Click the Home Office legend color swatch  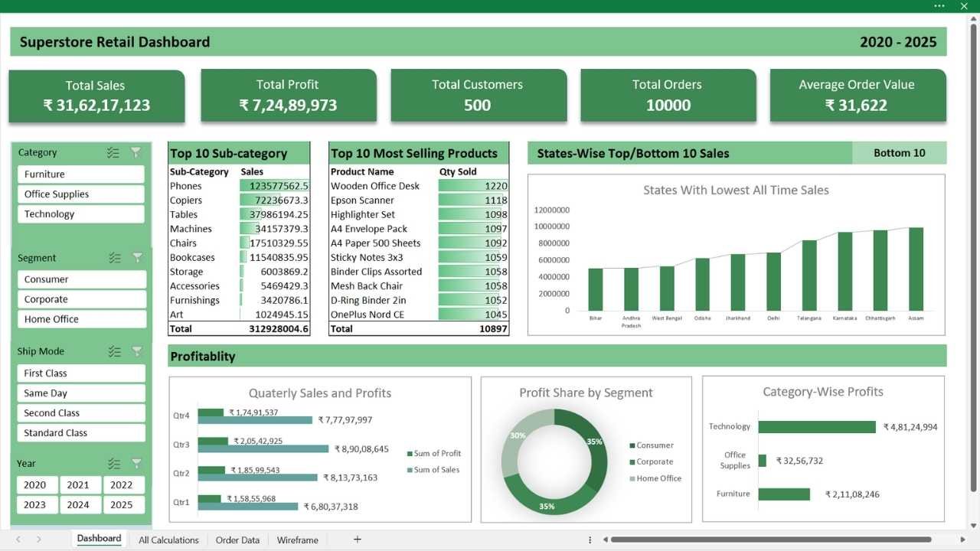point(632,479)
